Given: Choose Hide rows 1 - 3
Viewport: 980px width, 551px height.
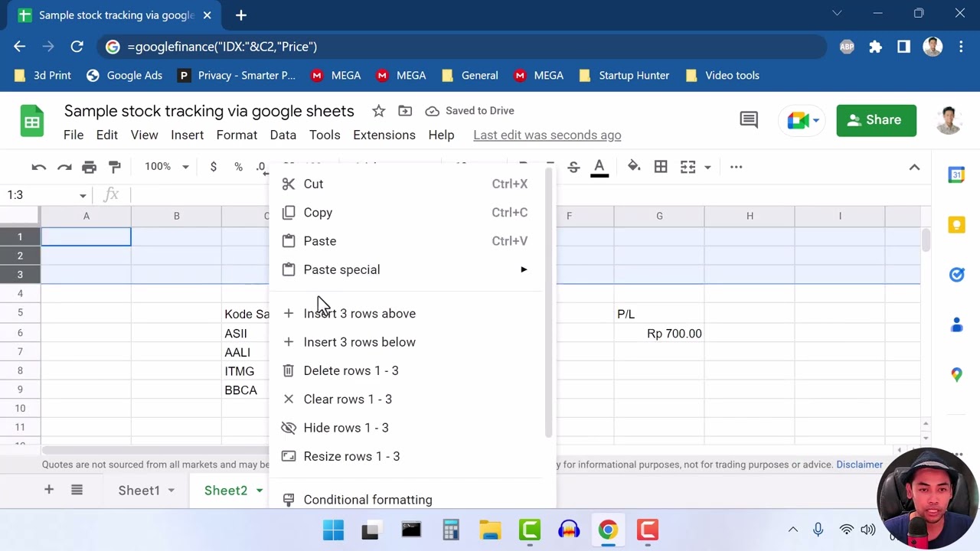Looking at the screenshot, I should tap(405, 428).
